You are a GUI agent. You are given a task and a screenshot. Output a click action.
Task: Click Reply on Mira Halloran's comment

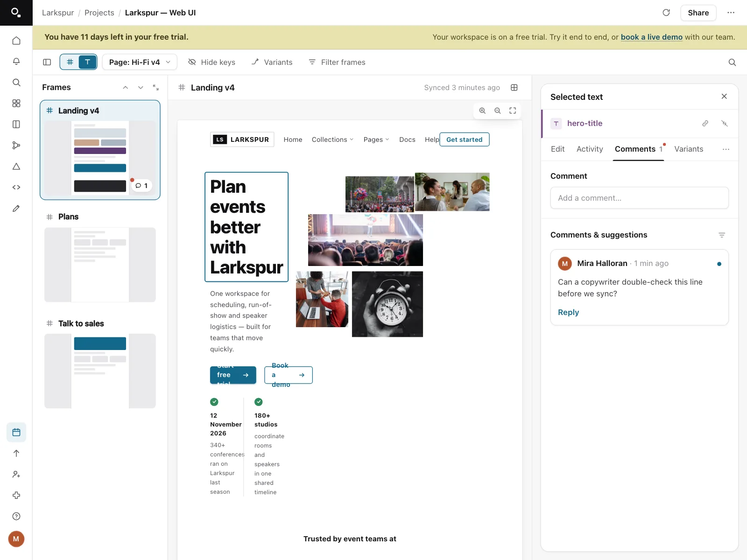(x=568, y=312)
